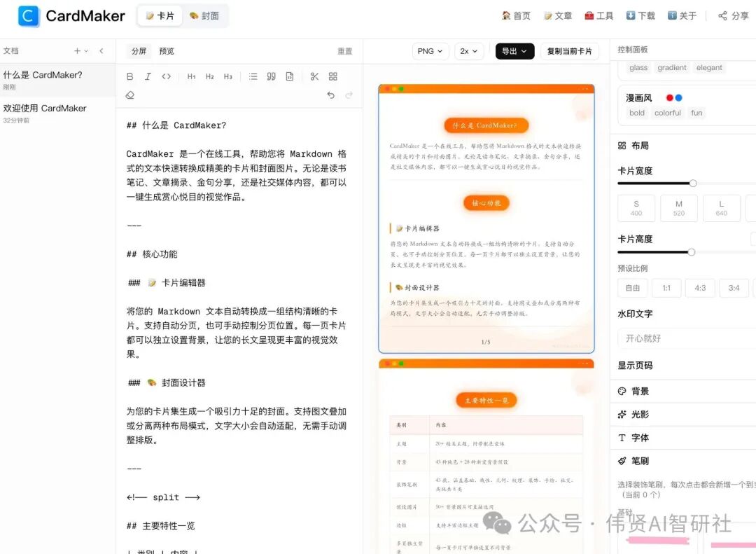
Task: Click the gradient tag in theme list
Action: pyautogui.click(x=671, y=67)
